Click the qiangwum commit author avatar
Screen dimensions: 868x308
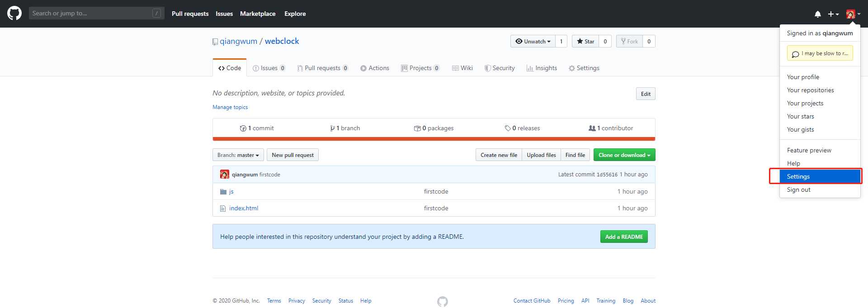225,174
